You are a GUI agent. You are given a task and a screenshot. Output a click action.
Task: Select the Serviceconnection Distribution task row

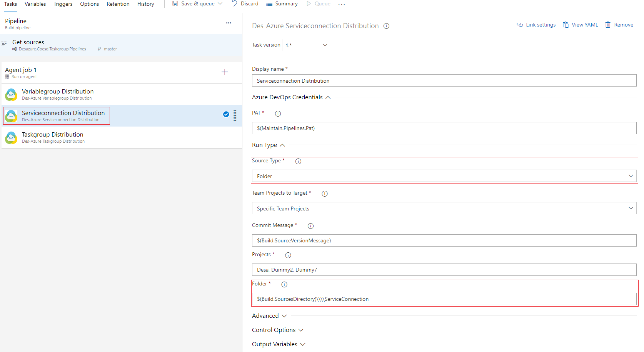tap(122, 116)
